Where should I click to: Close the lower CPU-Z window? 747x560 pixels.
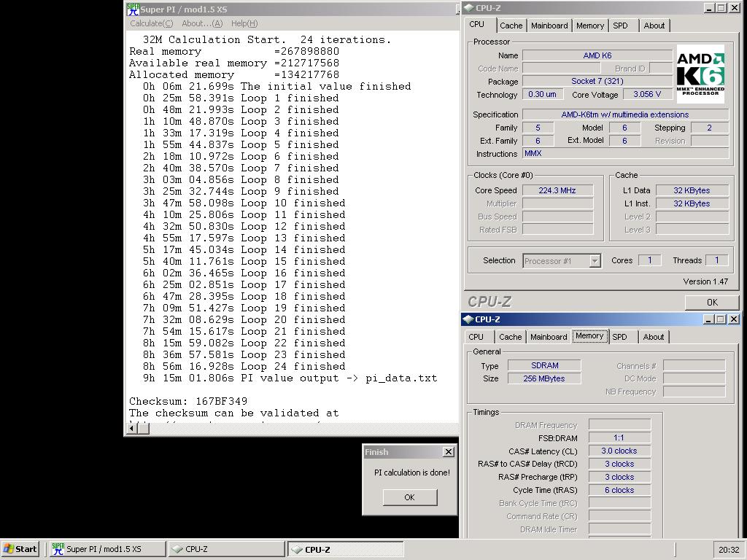click(734, 319)
